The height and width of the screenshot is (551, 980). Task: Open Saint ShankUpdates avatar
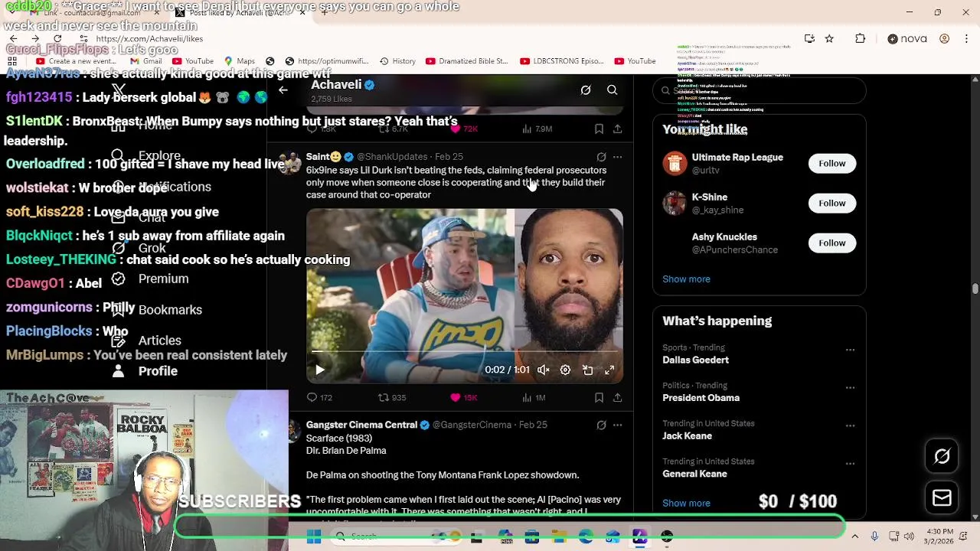(291, 163)
